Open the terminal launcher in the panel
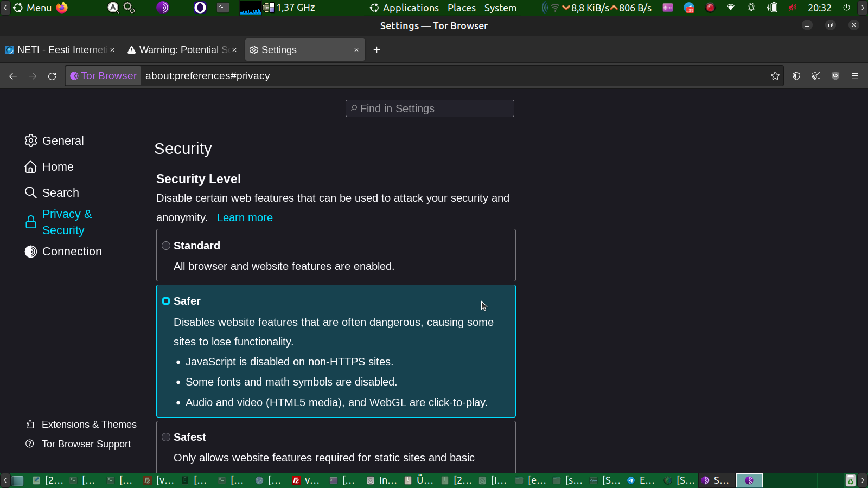This screenshot has height=488, width=868. tap(223, 8)
